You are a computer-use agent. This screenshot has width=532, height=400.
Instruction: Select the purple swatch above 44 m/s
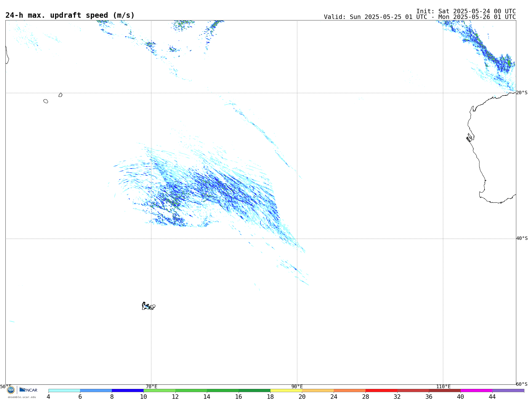pyautogui.click(x=508, y=390)
